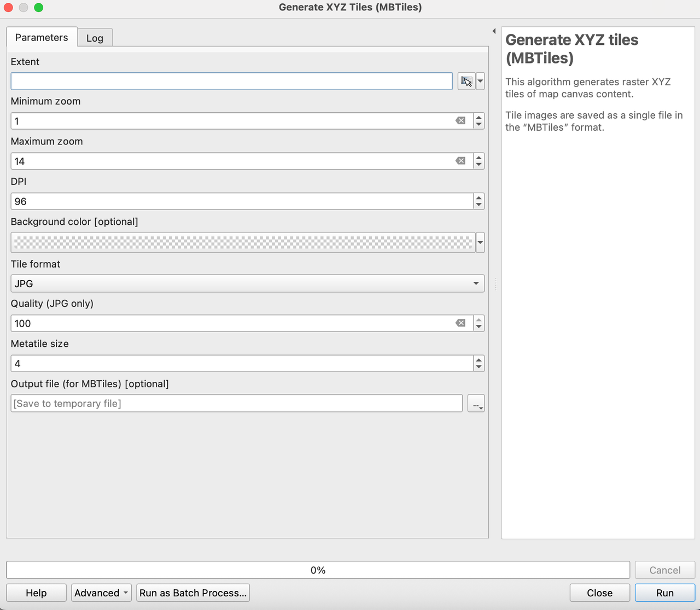
Task: Click the Close button
Action: point(599,593)
